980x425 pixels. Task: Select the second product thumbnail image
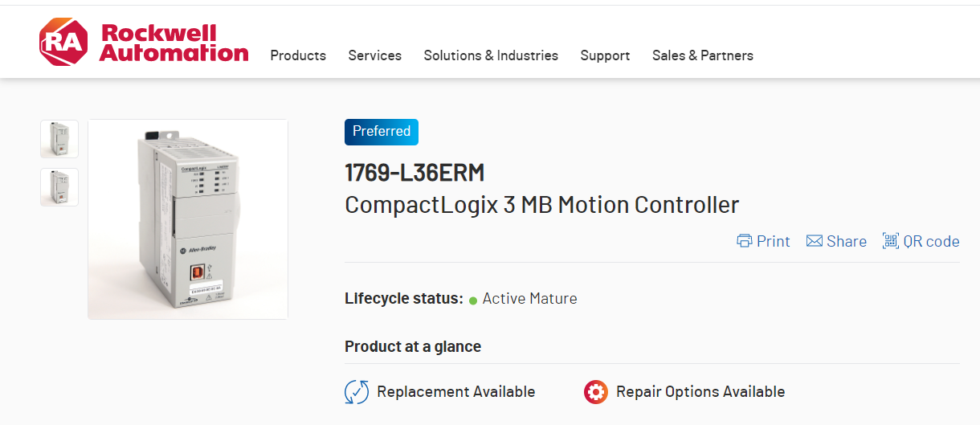coord(59,187)
